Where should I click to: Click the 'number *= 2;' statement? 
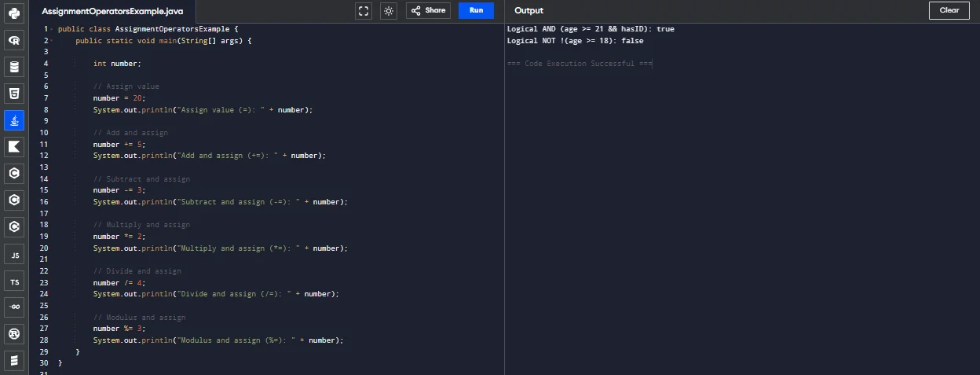pos(119,236)
